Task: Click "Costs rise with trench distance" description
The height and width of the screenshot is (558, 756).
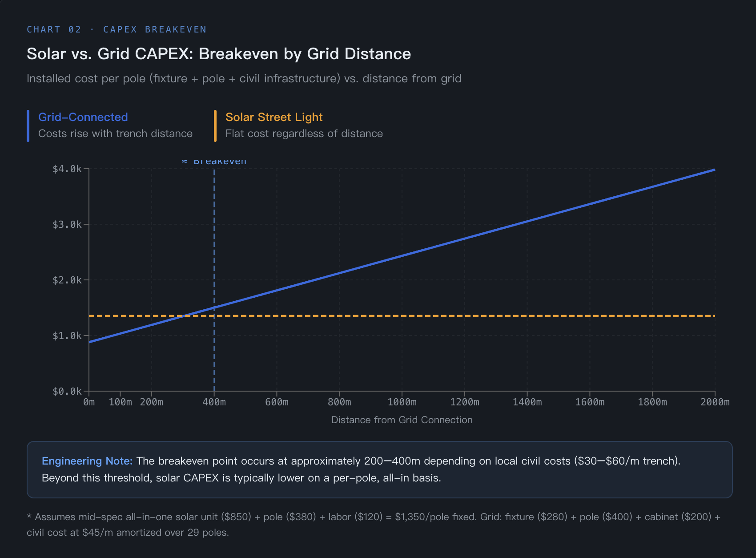Action: (115, 133)
